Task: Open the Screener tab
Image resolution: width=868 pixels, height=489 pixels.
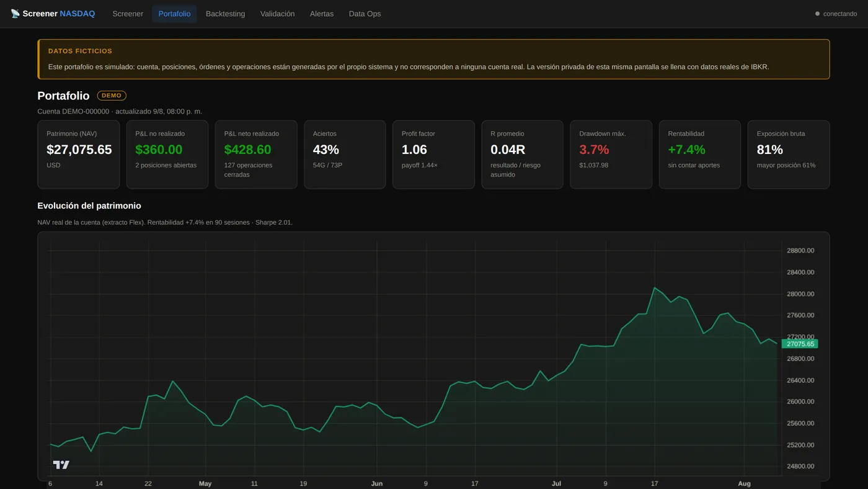Action: (128, 14)
